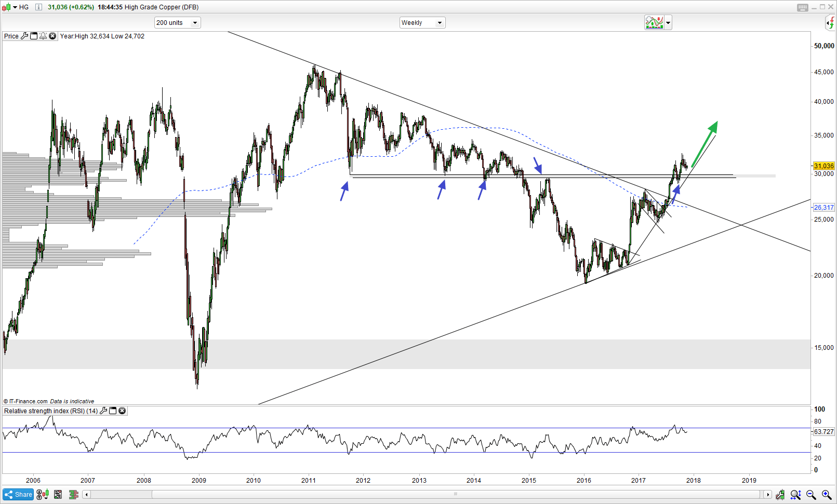Click the scrollbar left arrow
This screenshot has height=504, width=837.
[87, 495]
